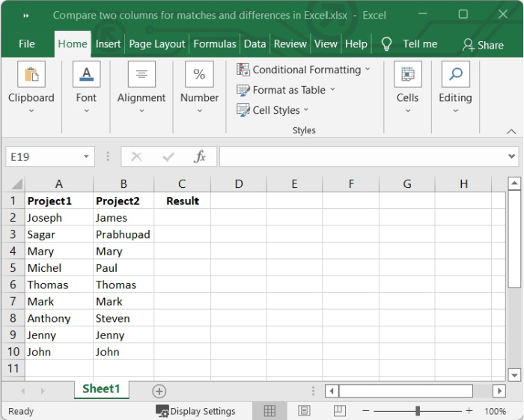Switch to Normal view in status bar
The height and width of the screenshot is (420, 524).
[x=269, y=411]
